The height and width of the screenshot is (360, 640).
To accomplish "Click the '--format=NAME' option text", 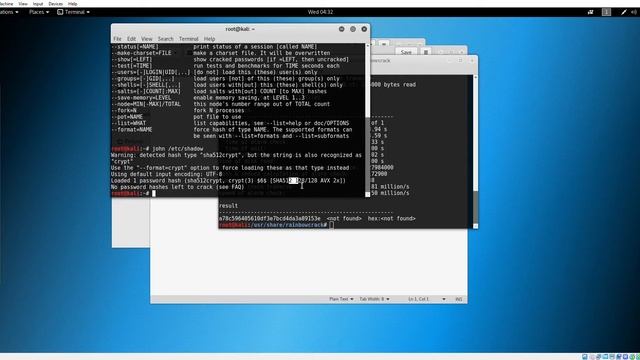I will tap(131, 129).
